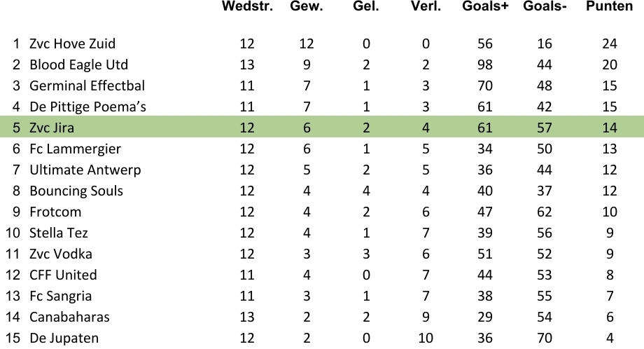The height and width of the screenshot is (349, 644).
Task: Click the Blood Eagle Utd team name
Action: pyautogui.click(x=78, y=64)
